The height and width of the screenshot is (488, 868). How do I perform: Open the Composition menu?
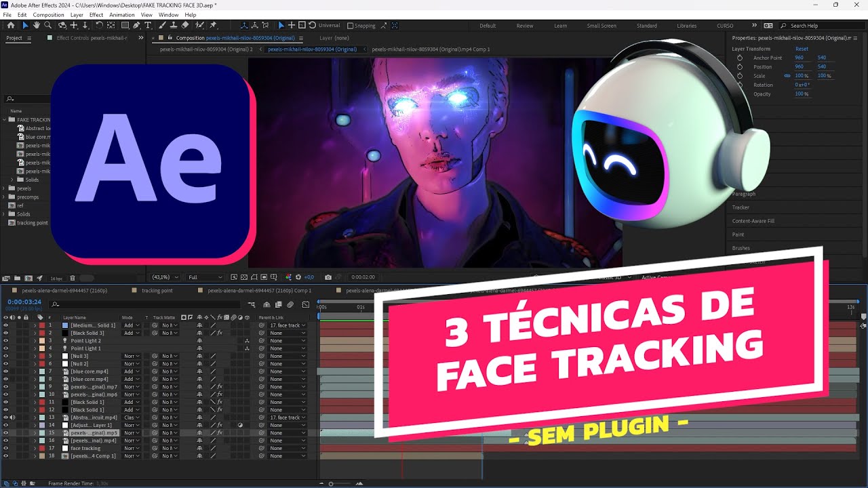[48, 15]
